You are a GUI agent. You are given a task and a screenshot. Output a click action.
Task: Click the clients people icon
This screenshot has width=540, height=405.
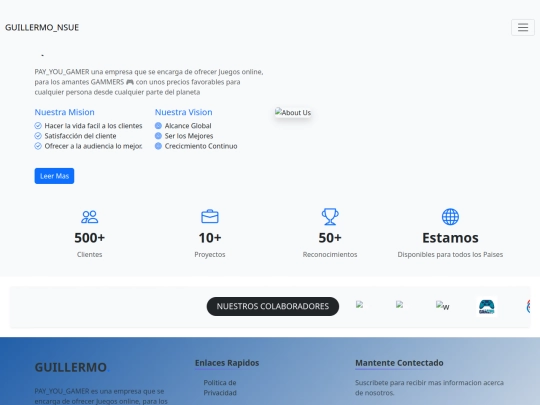[x=90, y=217]
